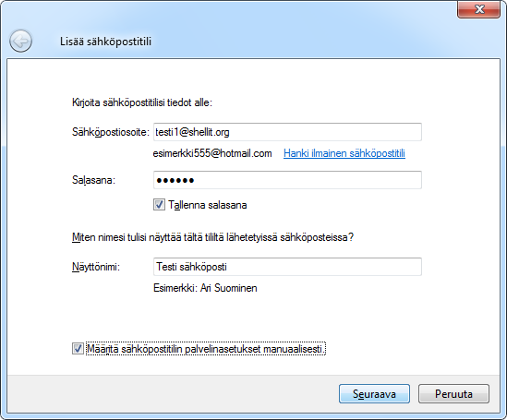Click inside the Salasana password field
507x420 pixels.
click(287, 180)
